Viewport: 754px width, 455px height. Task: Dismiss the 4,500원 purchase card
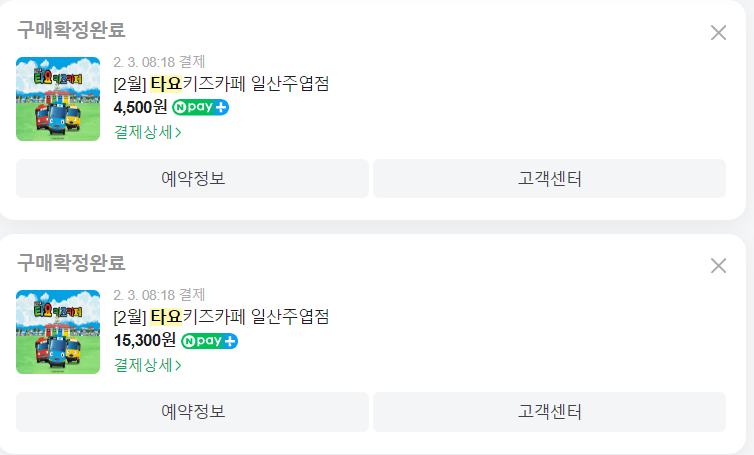coord(718,32)
